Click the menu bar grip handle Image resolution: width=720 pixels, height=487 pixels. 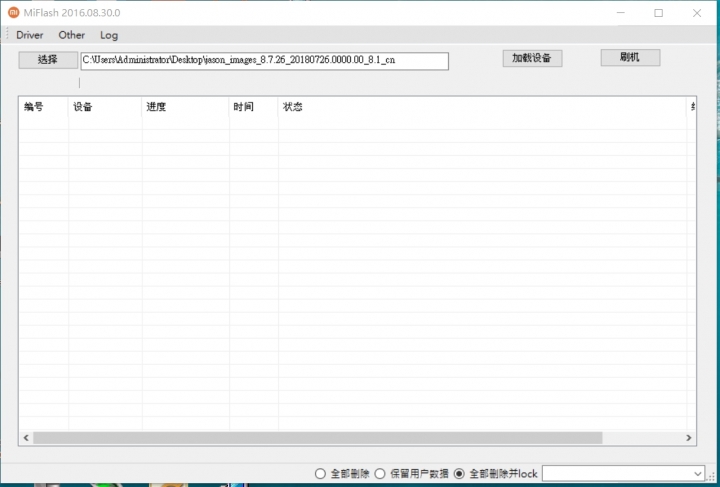coord(7,34)
